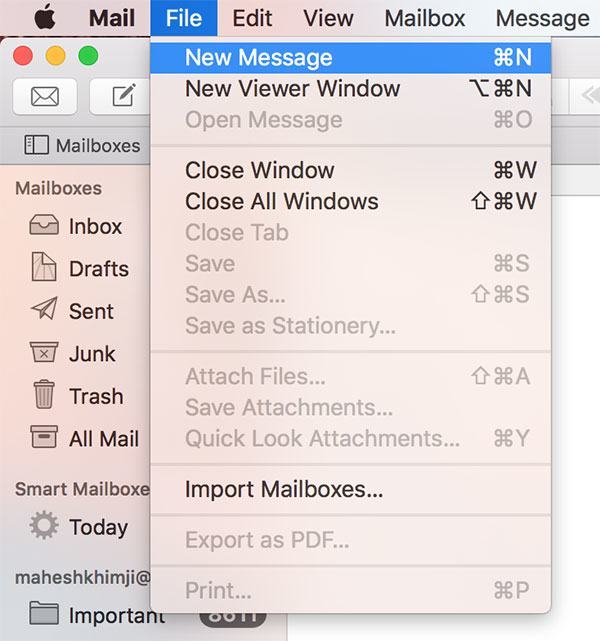Choose Import Mailboxes…

[x=351, y=489]
